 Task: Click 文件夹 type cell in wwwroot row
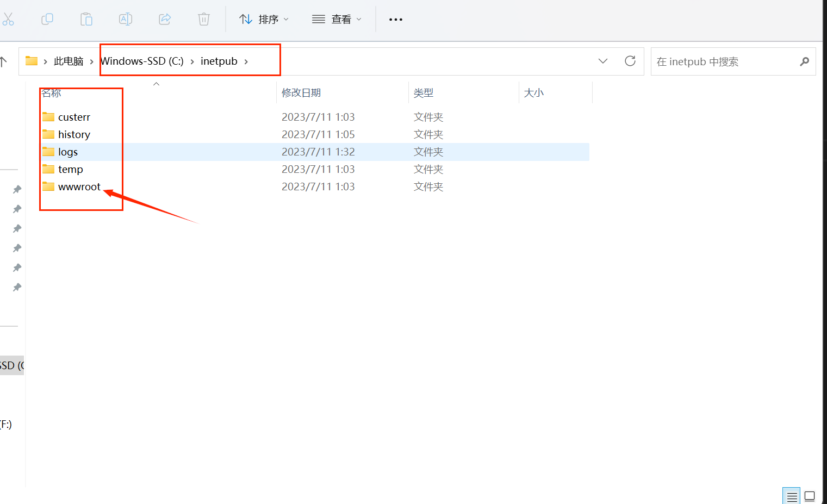pyautogui.click(x=428, y=186)
